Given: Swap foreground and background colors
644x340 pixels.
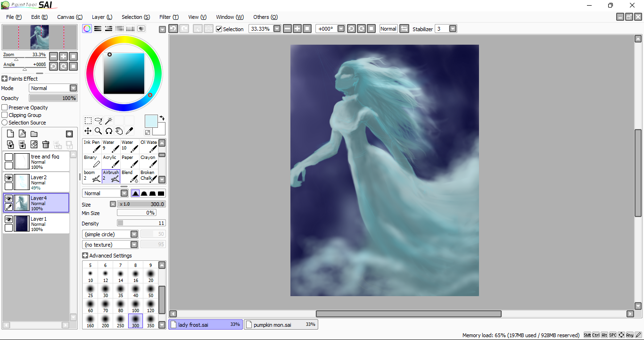Looking at the screenshot, I should [x=162, y=118].
